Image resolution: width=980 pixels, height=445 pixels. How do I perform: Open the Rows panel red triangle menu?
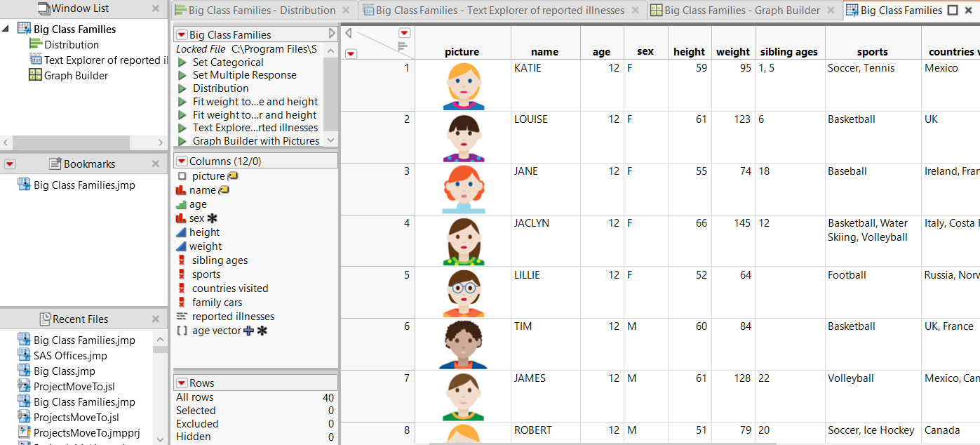point(182,383)
